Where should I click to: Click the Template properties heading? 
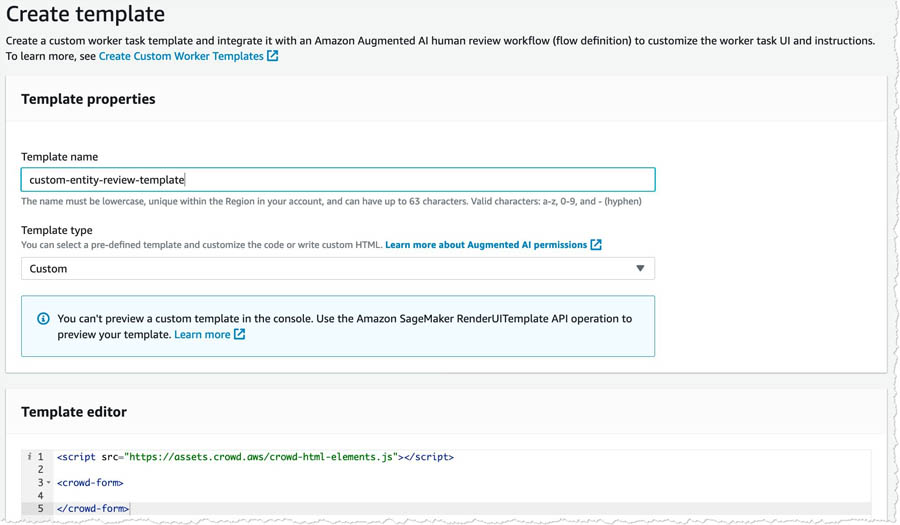click(88, 99)
